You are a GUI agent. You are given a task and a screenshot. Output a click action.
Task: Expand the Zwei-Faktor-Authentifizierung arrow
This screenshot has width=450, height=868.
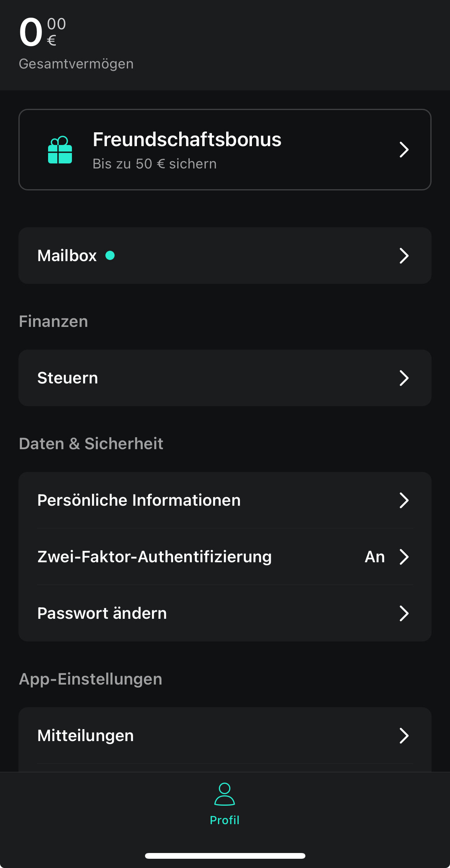point(403,557)
